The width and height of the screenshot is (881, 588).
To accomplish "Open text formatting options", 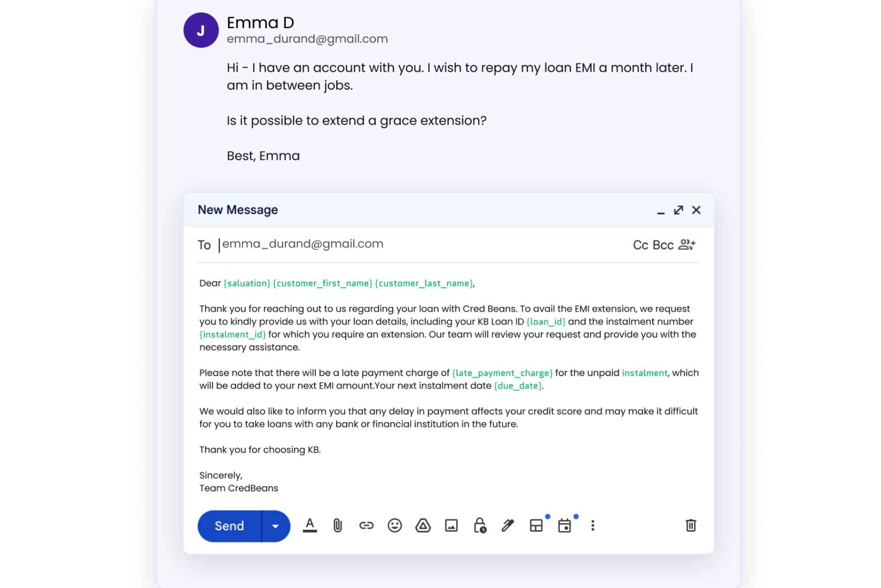I will pos(310,525).
